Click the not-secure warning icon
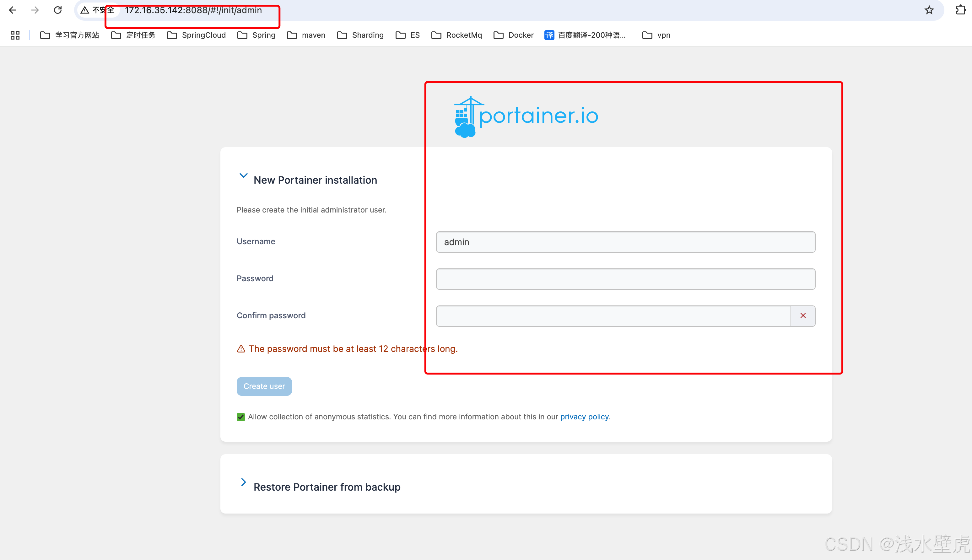The image size is (972, 560). 85,10
